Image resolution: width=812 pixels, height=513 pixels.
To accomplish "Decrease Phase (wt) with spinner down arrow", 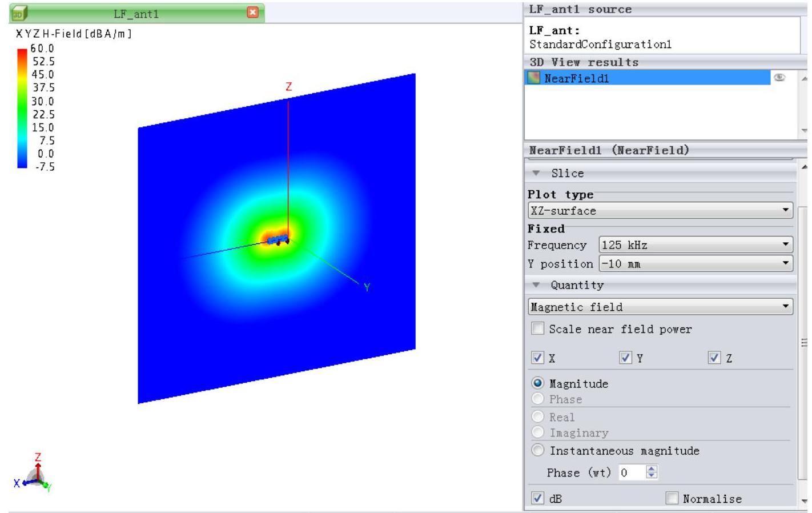I will click(x=652, y=476).
